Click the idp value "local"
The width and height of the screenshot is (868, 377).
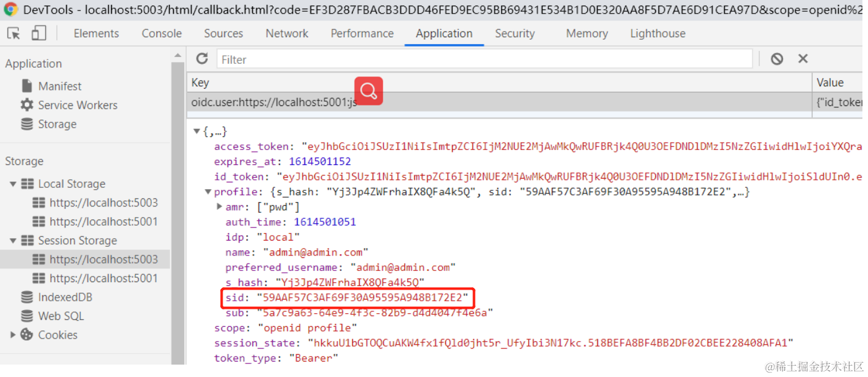[x=278, y=237]
